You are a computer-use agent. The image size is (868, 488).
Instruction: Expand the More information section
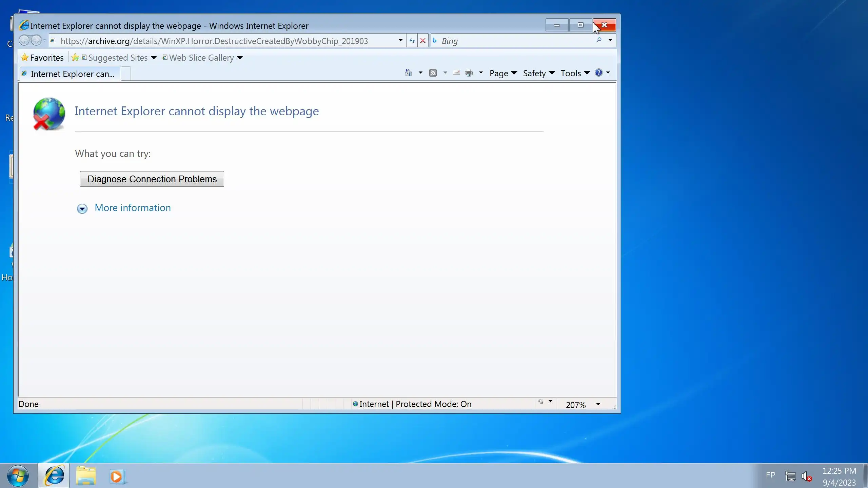point(133,208)
